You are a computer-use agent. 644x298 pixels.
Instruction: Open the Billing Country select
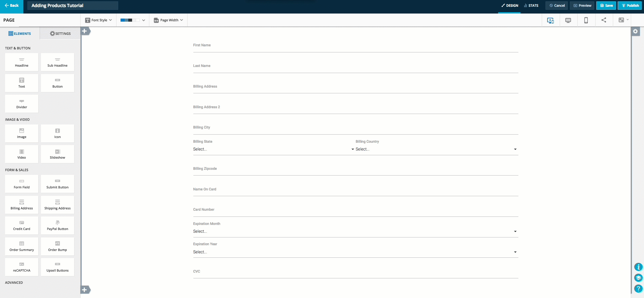point(436,149)
